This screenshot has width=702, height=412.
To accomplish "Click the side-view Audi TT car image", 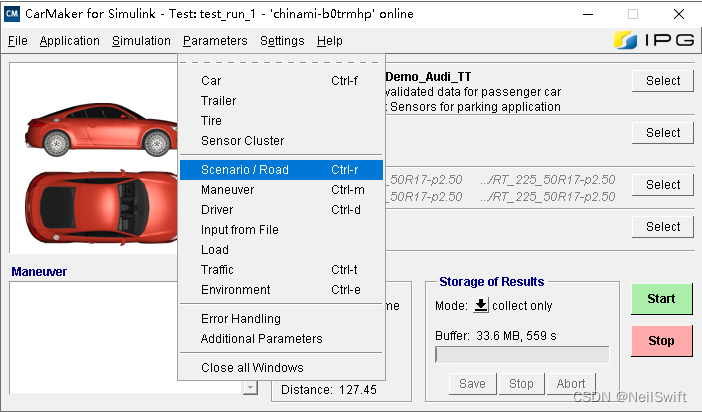I will point(101,130).
